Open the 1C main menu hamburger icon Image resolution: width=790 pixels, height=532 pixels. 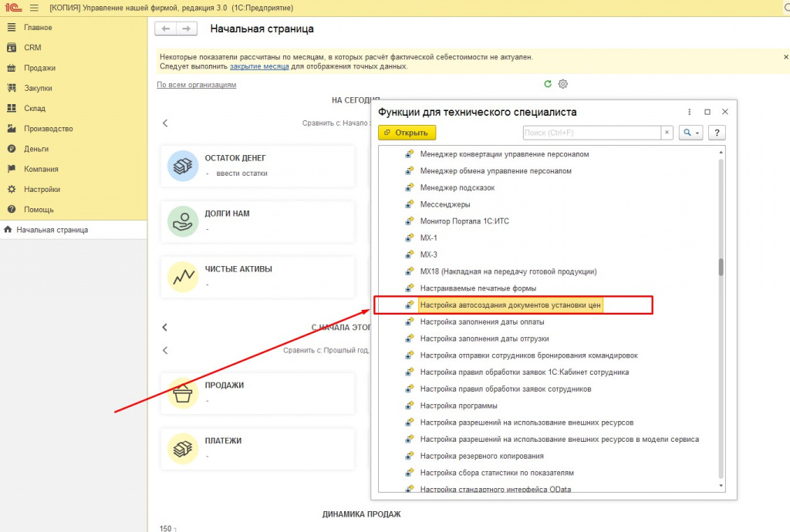[34, 8]
